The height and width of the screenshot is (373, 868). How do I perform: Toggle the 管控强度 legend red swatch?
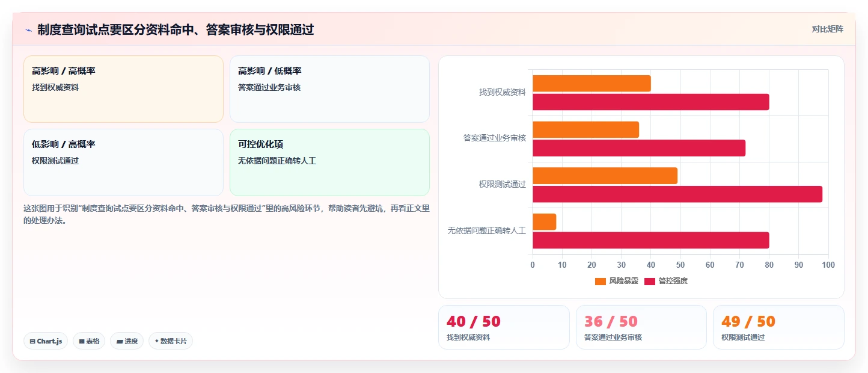pos(650,281)
